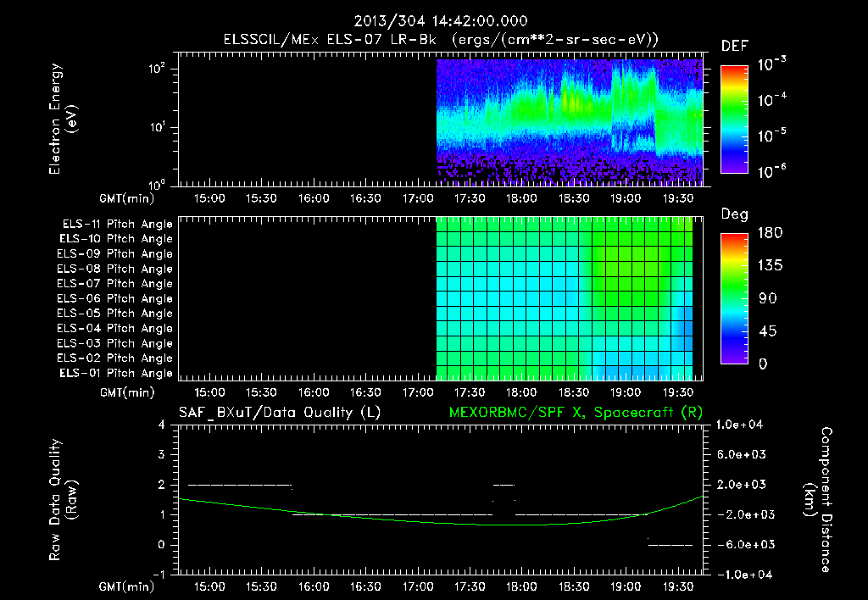Image resolution: width=868 pixels, height=600 pixels.
Task: Click the 180 value on the Deg scale
Action: pos(770,233)
